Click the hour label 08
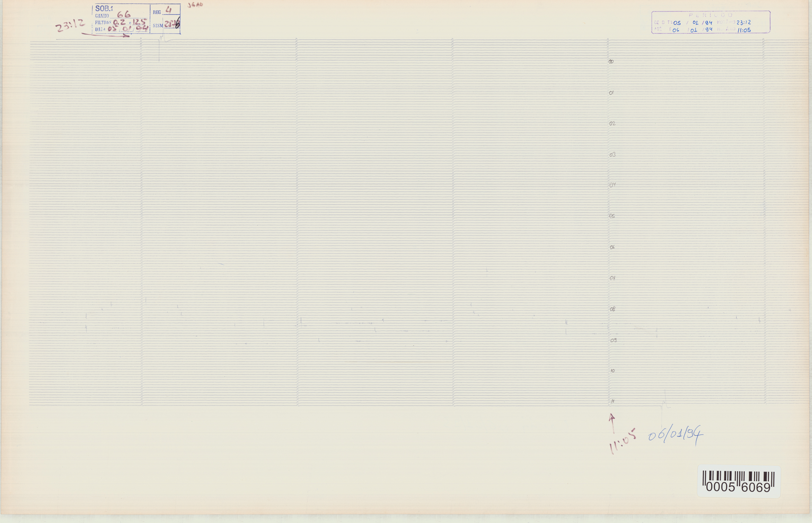 coord(613,309)
